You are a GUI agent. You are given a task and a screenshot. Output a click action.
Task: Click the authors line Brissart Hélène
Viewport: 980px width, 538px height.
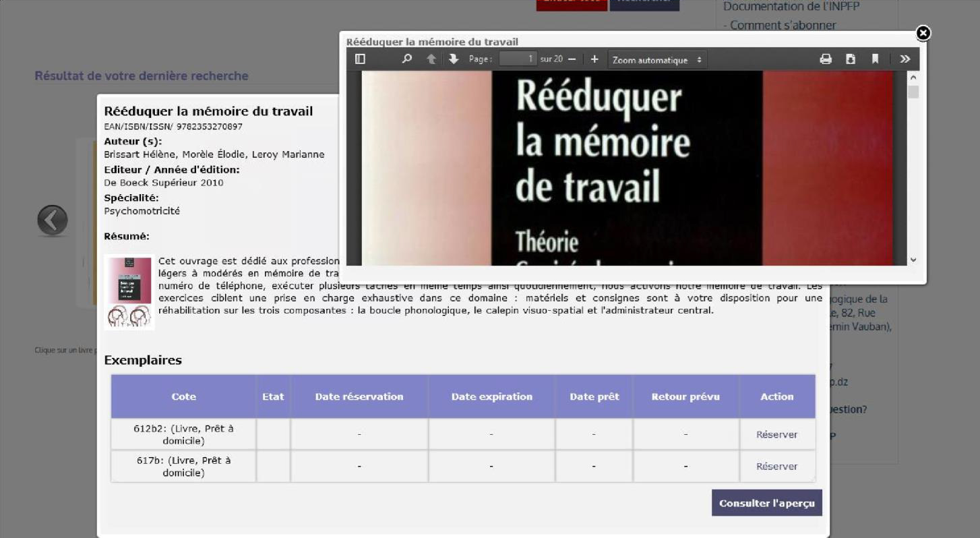pos(214,154)
